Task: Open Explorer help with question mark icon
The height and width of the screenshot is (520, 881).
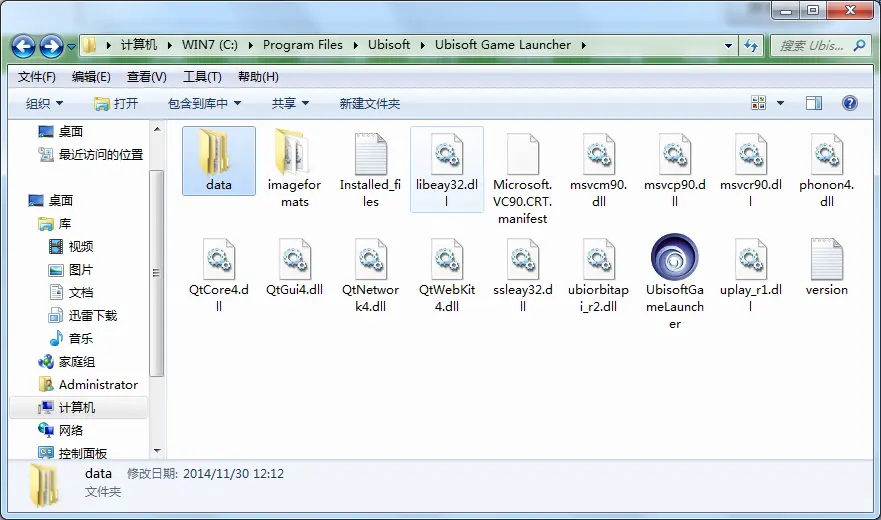Action: pos(850,103)
